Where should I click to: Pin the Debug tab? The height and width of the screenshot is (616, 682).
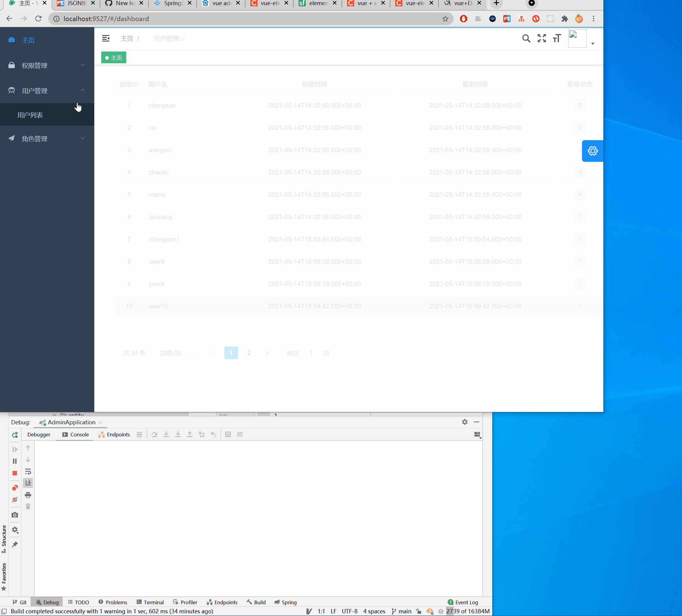[x=15, y=545]
